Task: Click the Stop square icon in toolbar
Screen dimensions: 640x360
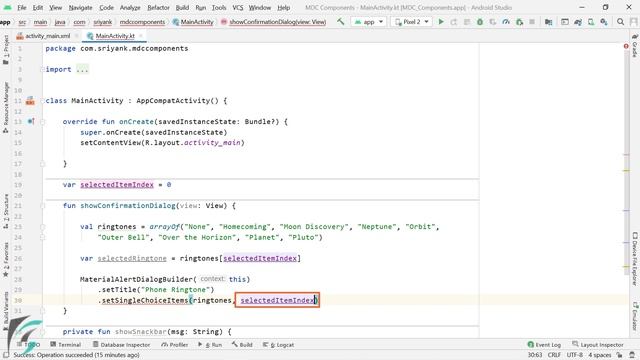Action: point(532,22)
